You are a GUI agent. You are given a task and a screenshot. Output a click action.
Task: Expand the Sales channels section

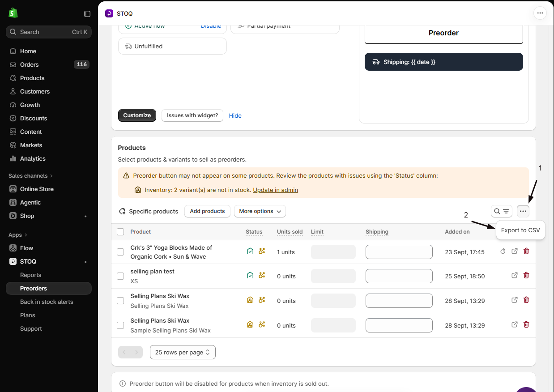[x=30, y=176]
